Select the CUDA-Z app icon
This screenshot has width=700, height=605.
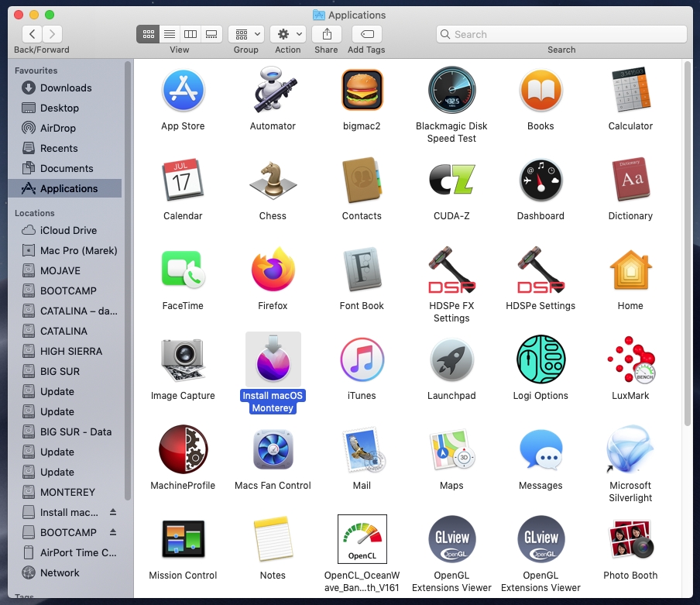(451, 180)
